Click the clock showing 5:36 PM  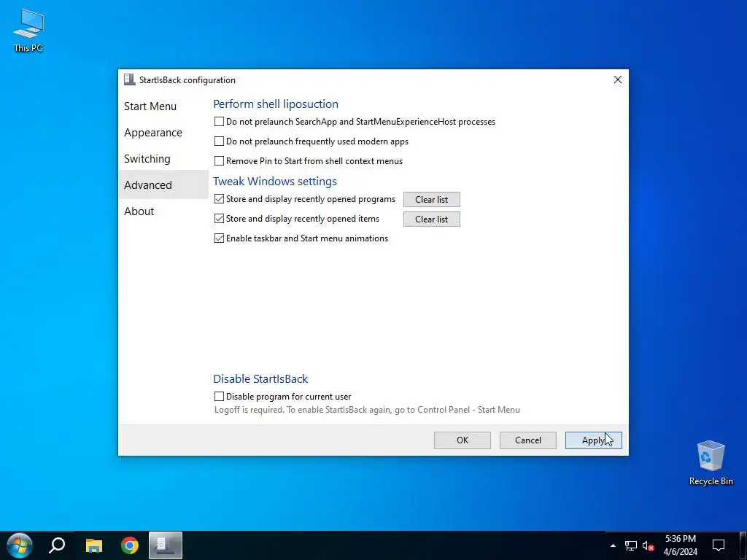(x=681, y=539)
